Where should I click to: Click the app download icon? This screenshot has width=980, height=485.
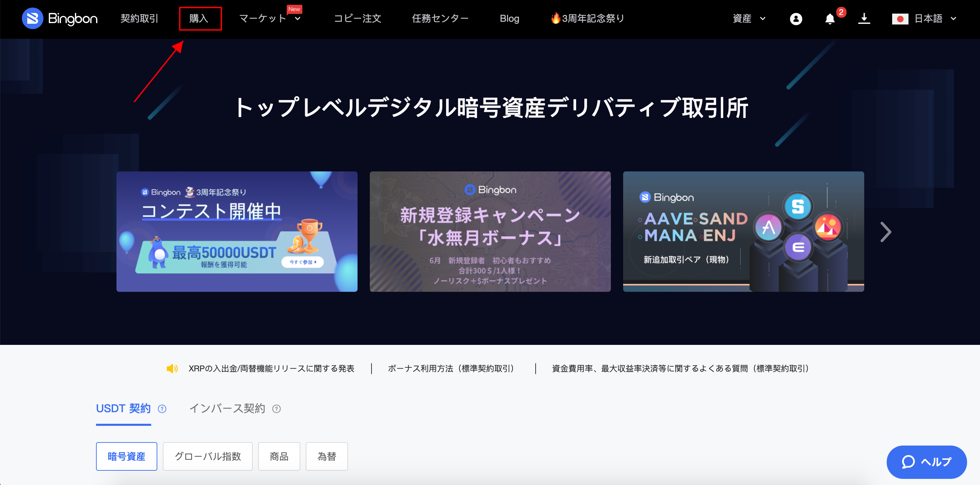point(864,19)
